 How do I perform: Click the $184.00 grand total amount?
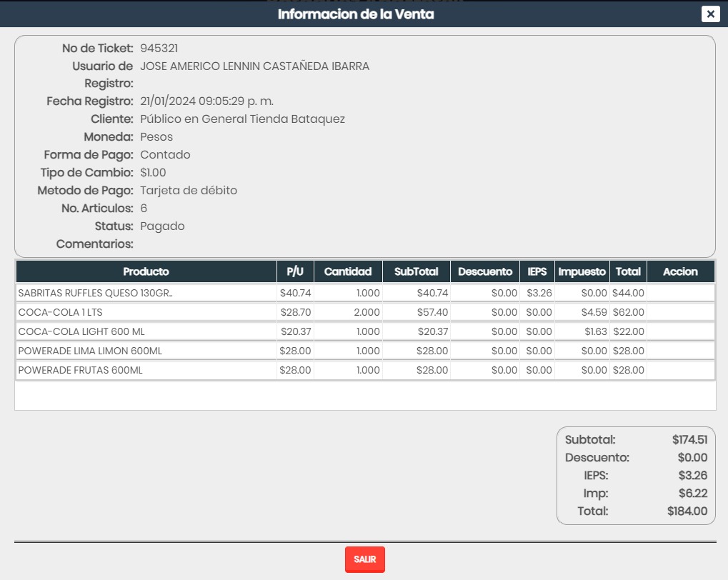(687, 511)
